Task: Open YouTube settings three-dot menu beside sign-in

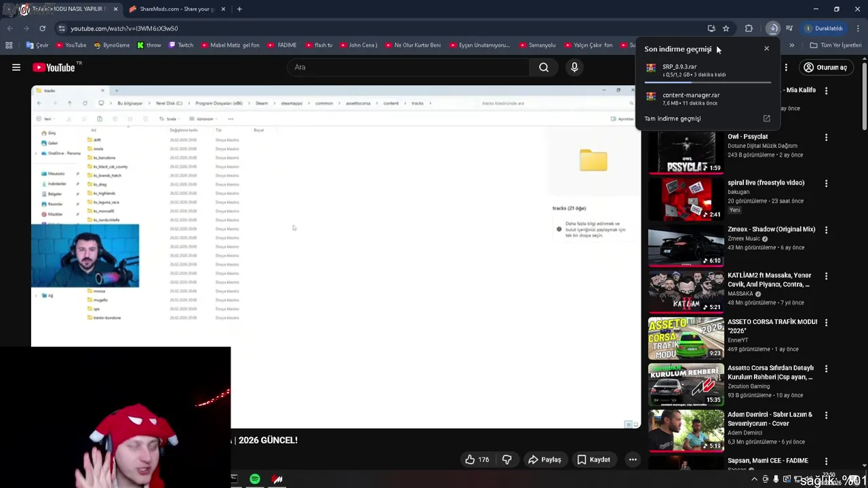Action: tap(786, 67)
